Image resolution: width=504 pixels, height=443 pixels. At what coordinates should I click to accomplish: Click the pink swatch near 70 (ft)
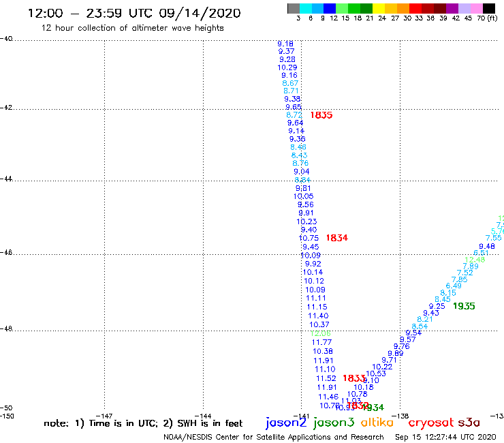coord(476,8)
